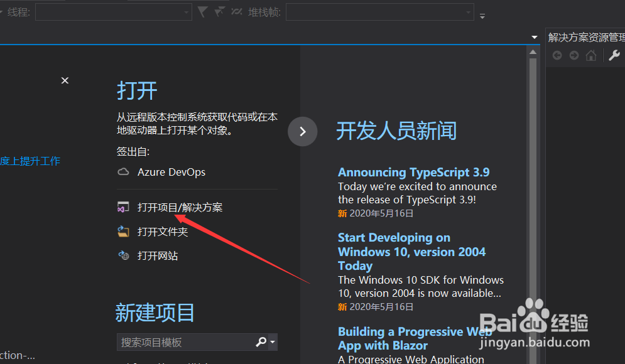
Task: Open the template search dropdown arrow
Action: coord(273,342)
